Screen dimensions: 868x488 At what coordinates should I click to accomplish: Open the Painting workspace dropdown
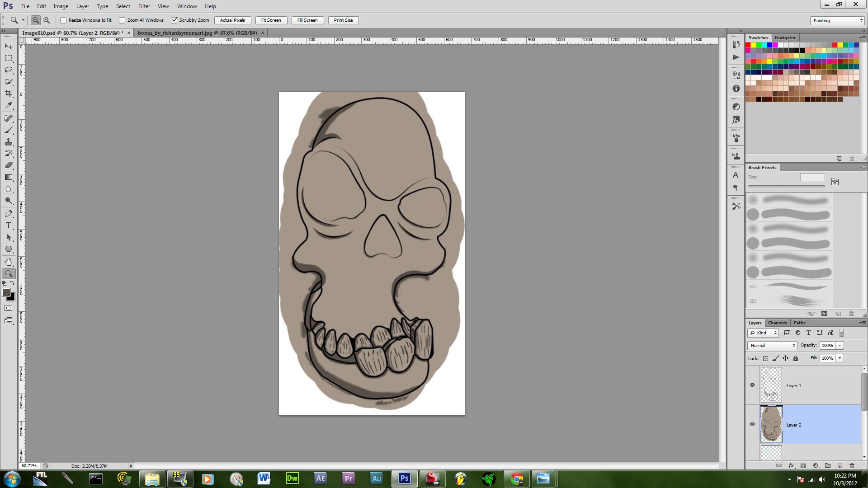[837, 20]
